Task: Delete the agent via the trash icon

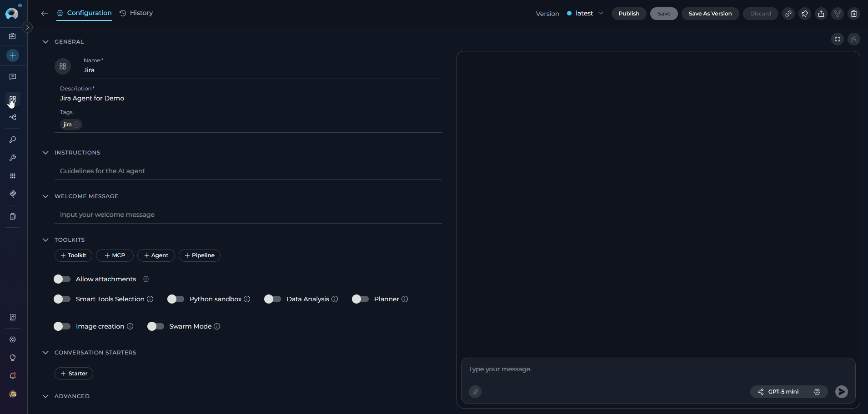Action: point(854,14)
